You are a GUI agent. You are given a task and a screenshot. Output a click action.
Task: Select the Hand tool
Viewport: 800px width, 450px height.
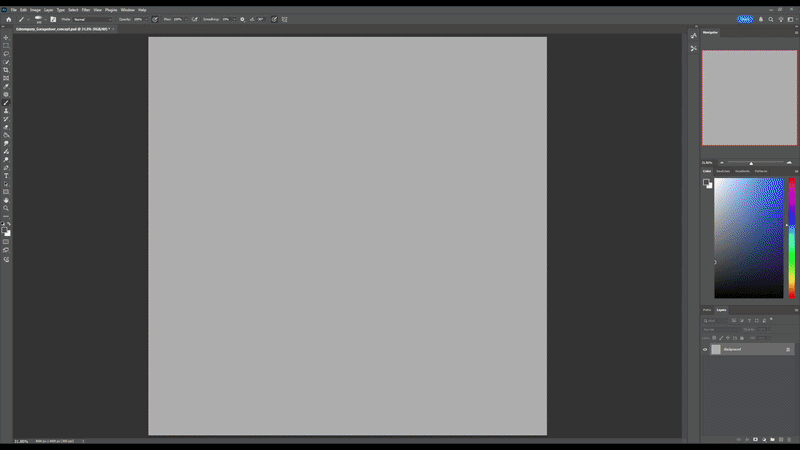(x=6, y=201)
